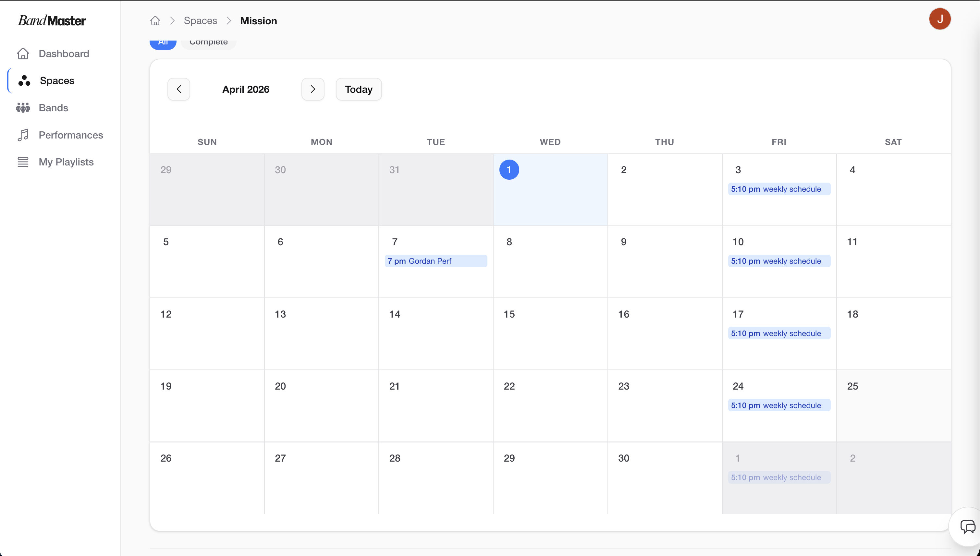Select the Spaces dots icon in sidebar
This screenshot has width=980, height=556.
(x=24, y=80)
